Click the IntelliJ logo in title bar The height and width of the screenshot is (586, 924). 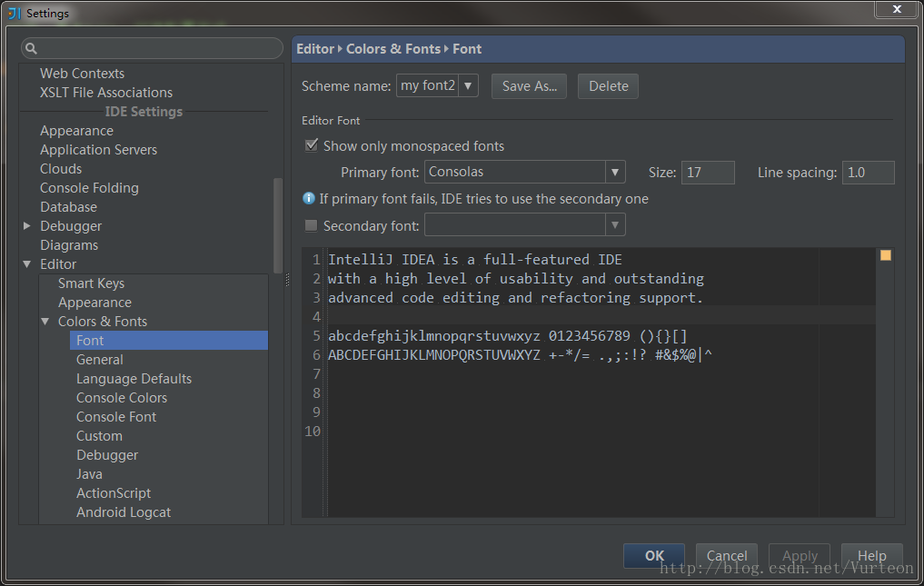point(15,13)
